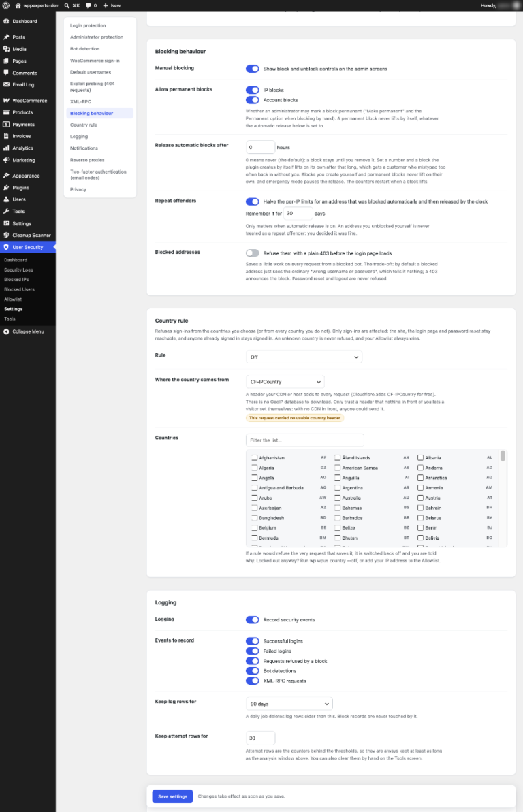
Task: Open Security Logs submenu link
Action: tap(18, 270)
